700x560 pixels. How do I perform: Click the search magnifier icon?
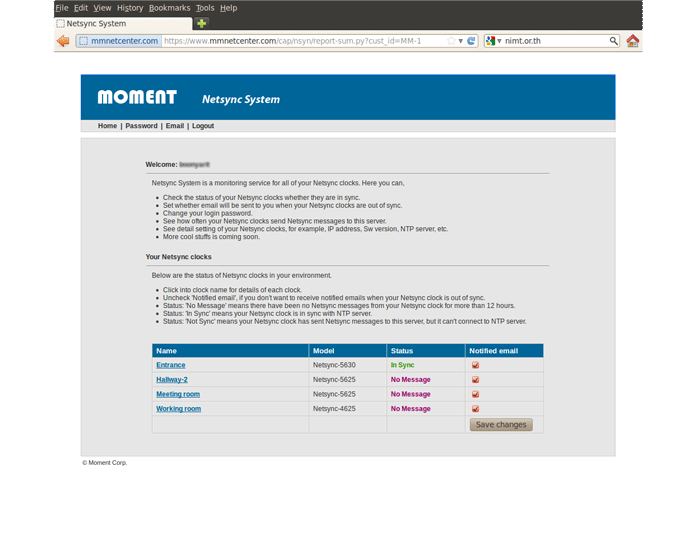pos(614,41)
